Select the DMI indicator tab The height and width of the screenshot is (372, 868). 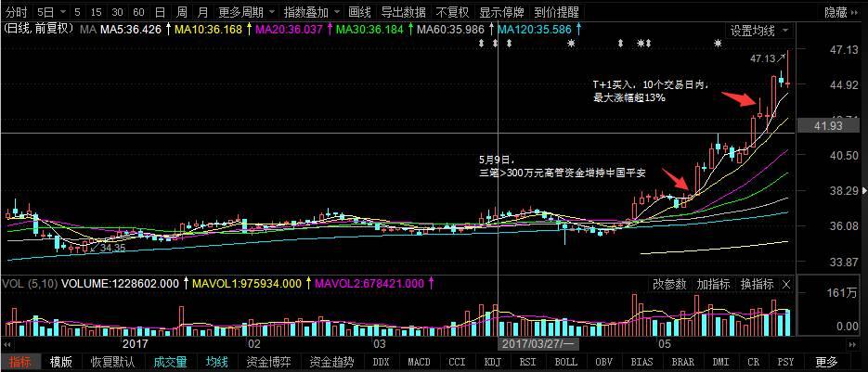pyautogui.click(x=720, y=362)
